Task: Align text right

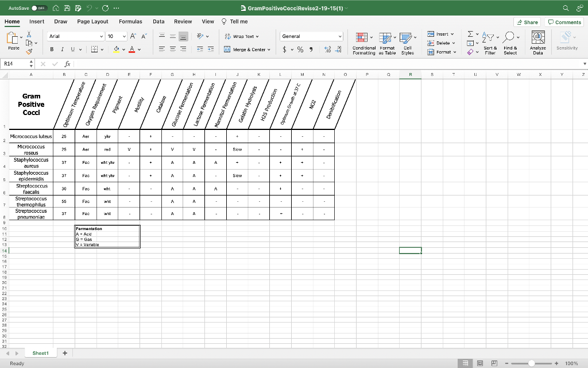Action: (x=183, y=49)
